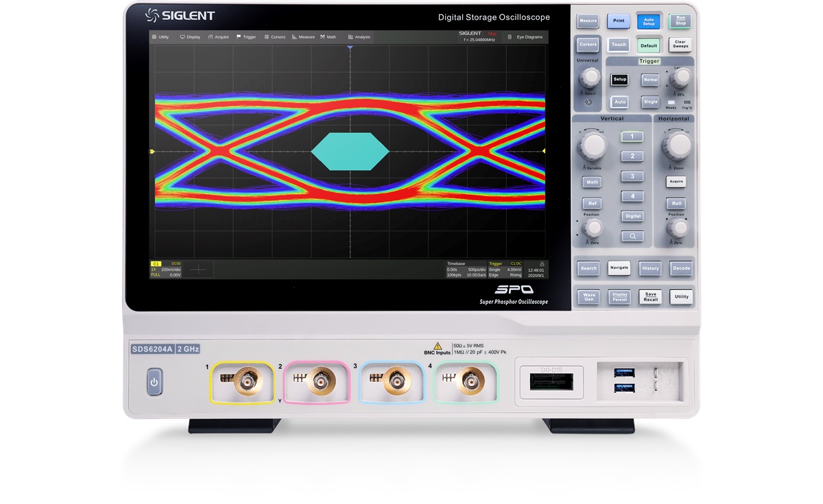Open the Trigger descriptor box
Viewport: 823px width, 504px height.
505,269
